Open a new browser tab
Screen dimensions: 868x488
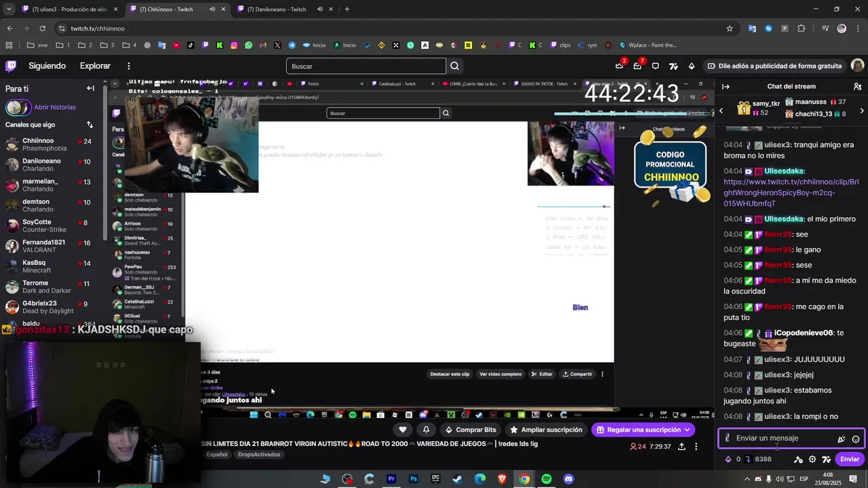[x=347, y=9]
